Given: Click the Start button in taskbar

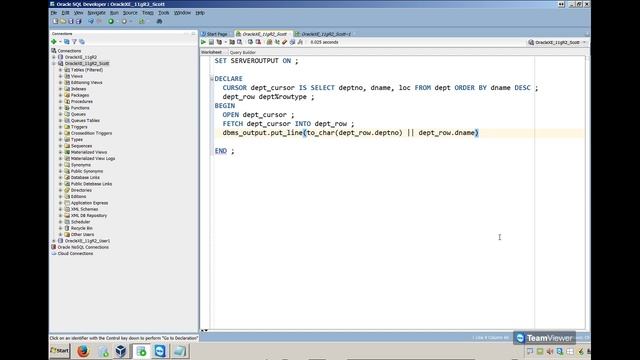Looking at the screenshot, I should point(60,351).
